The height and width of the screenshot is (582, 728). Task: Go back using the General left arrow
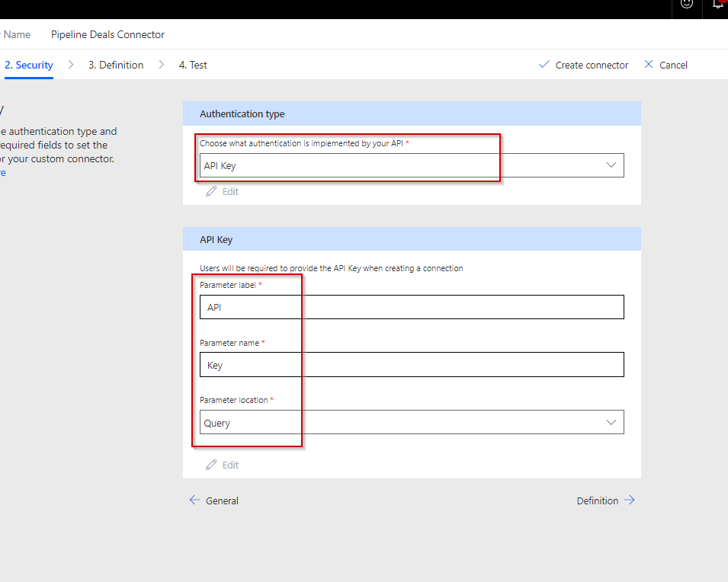(x=195, y=500)
